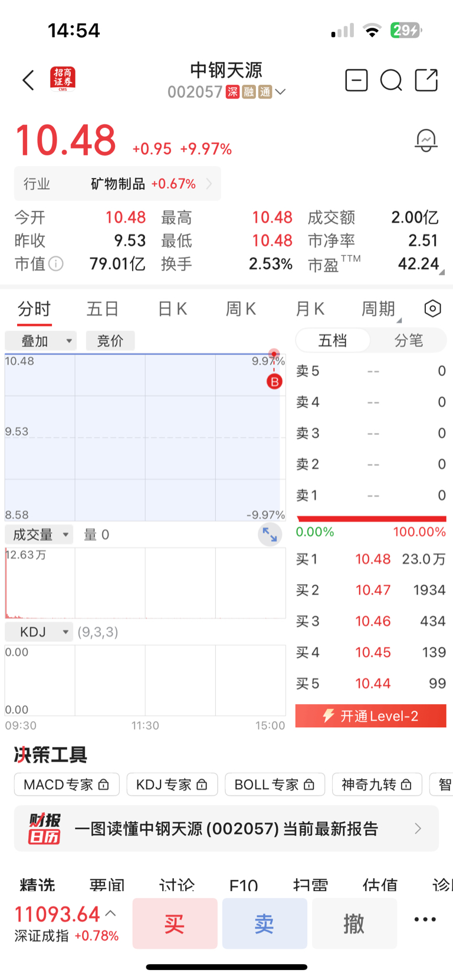Switch to the 月K chart tab
This screenshot has width=453, height=980.
(x=310, y=309)
